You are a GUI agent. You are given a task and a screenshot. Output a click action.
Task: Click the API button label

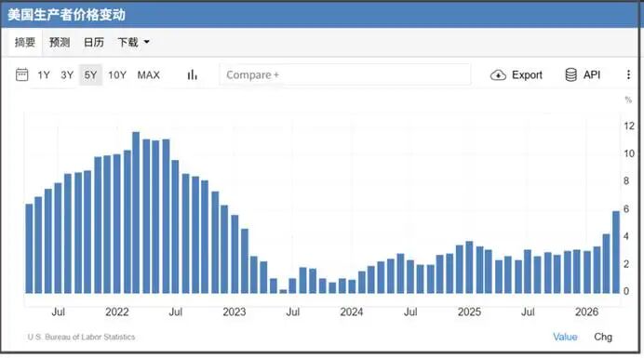[x=592, y=74]
